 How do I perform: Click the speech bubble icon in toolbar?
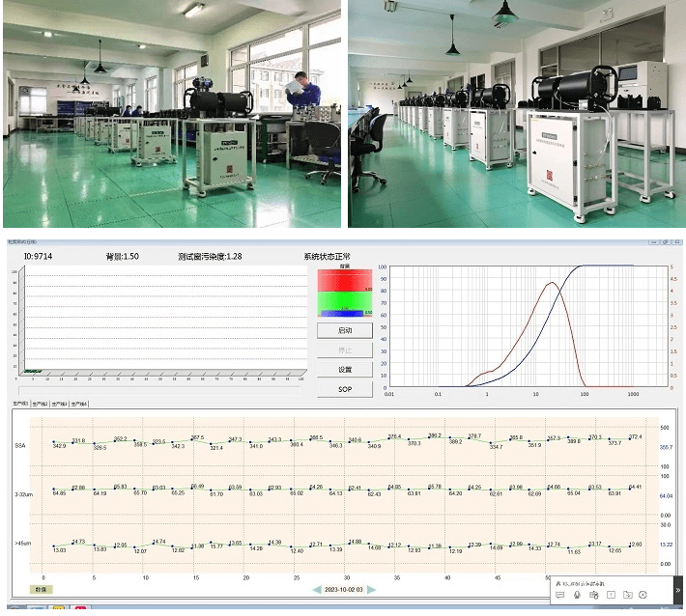560,594
